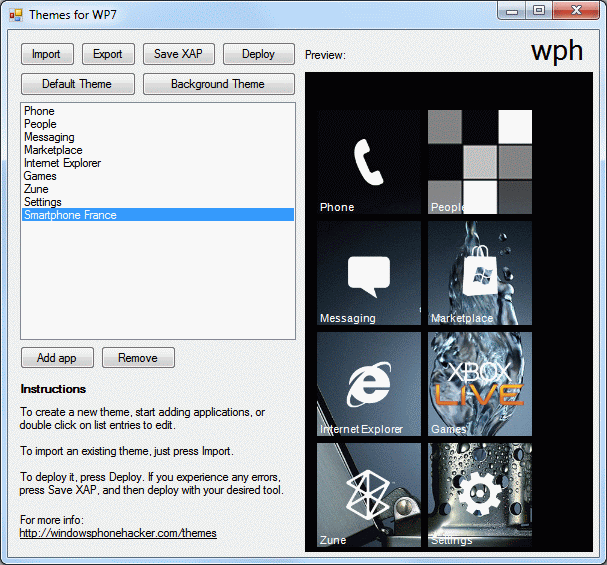
Task: Select the Zune tile in the preview
Action: point(369,495)
